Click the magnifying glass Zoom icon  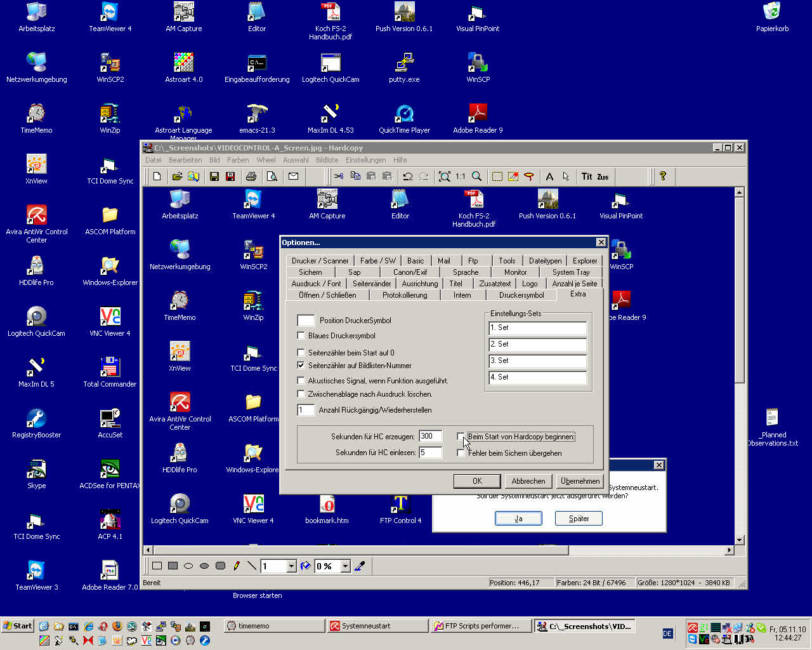tap(476, 176)
